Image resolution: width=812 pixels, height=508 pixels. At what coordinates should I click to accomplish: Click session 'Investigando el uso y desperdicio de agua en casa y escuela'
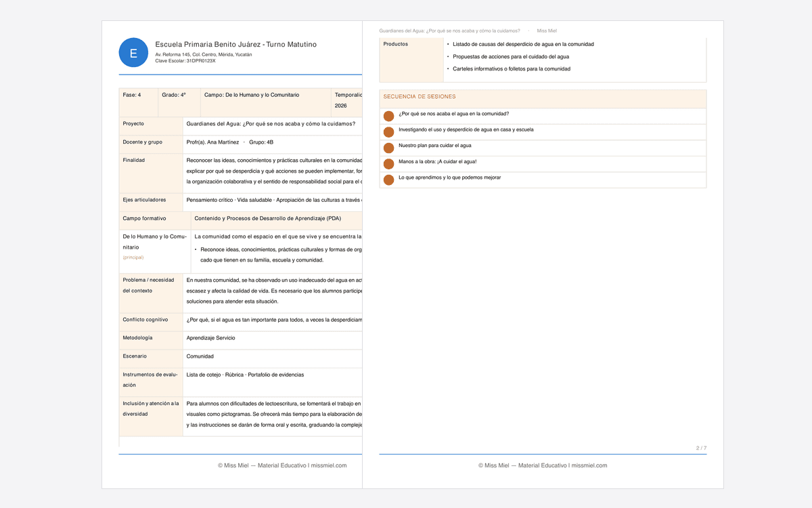466,129
